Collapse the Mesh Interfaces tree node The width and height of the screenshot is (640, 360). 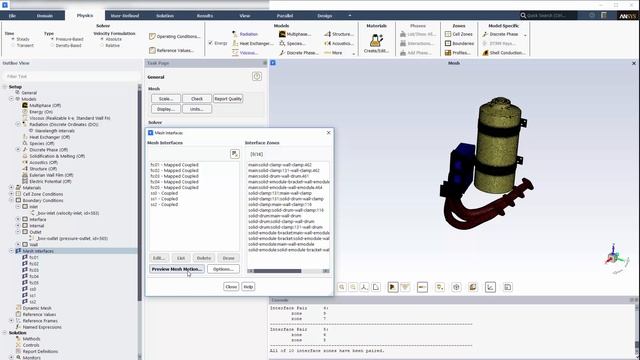[11, 251]
